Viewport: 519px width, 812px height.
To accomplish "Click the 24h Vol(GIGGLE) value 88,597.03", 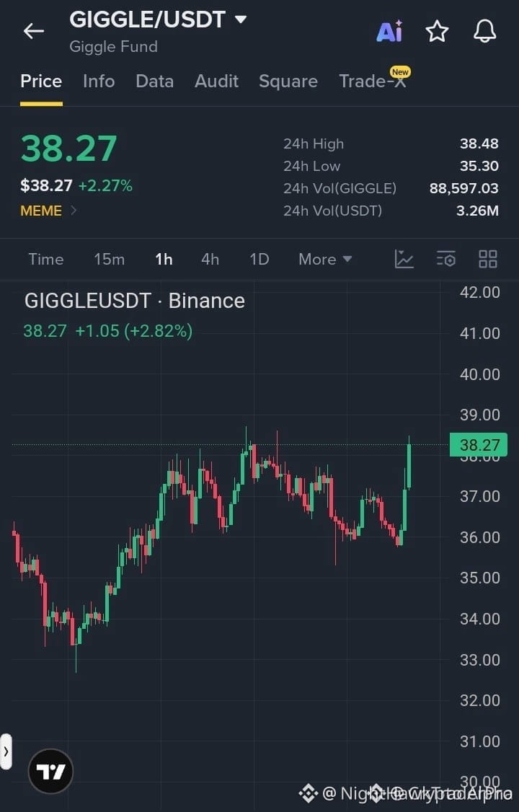I will coord(463,188).
